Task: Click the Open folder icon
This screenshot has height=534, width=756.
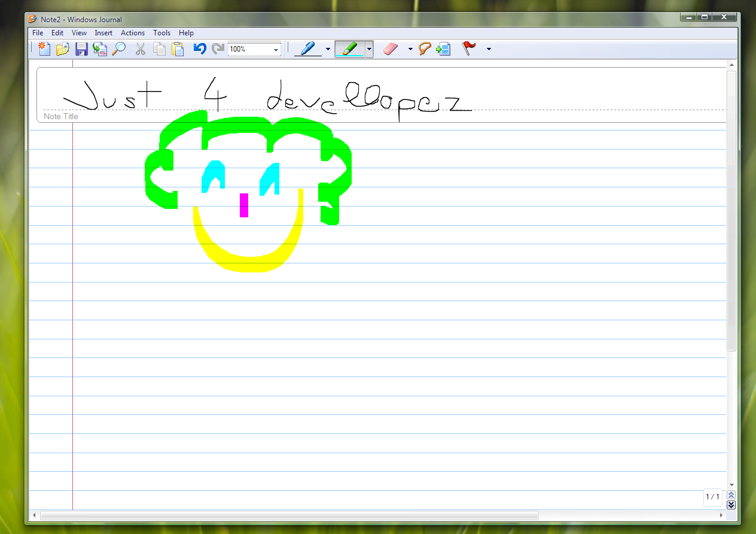Action: [x=62, y=49]
